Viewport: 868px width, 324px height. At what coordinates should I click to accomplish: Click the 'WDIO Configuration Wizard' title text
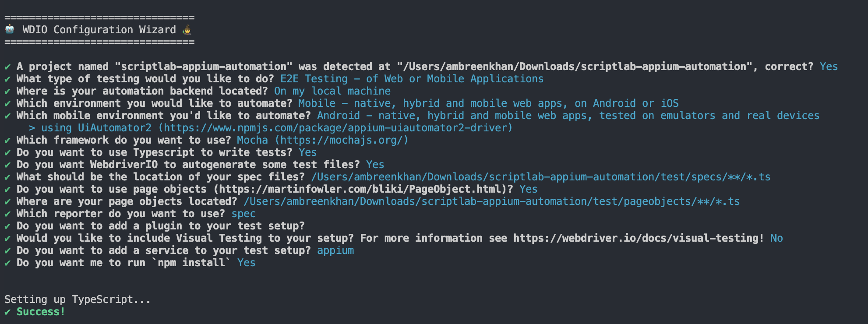[x=99, y=30]
